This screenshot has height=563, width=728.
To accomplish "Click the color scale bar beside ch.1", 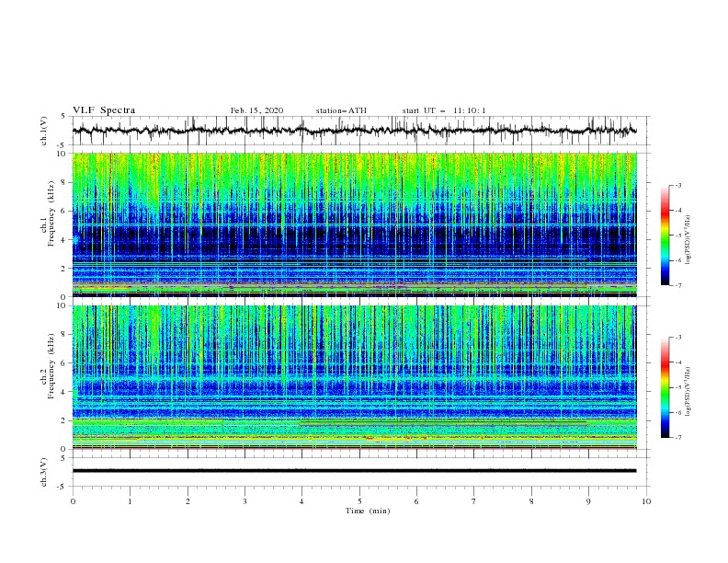I will click(x=665, y=236).
